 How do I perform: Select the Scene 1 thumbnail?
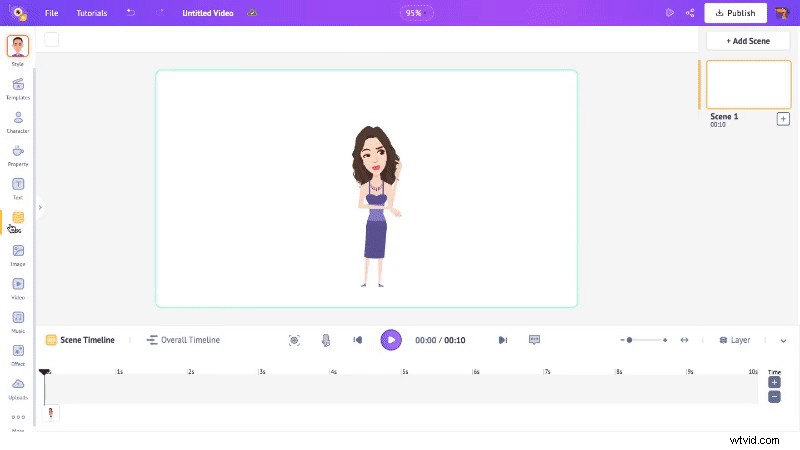748,85
